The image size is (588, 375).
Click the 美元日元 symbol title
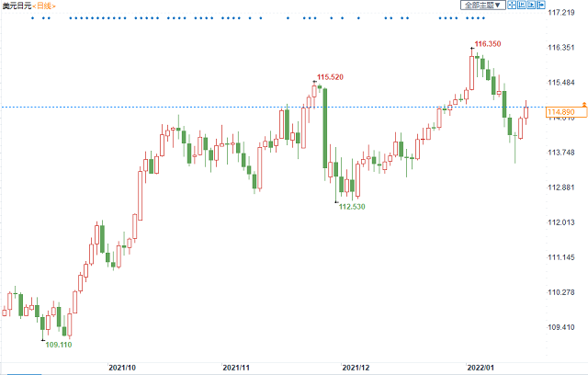pyautogui.click(x=17, y=6)
